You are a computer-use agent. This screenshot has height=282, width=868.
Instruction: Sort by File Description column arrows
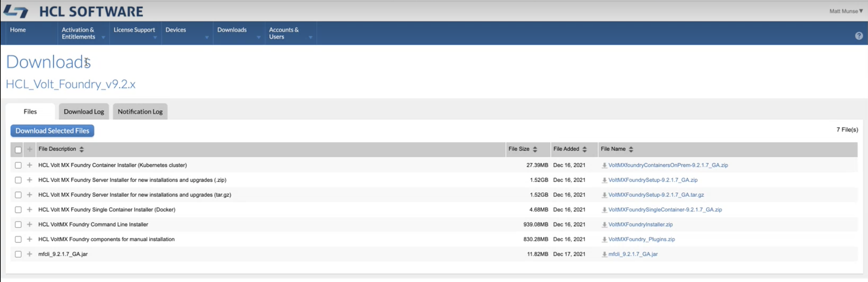point(81,149)
